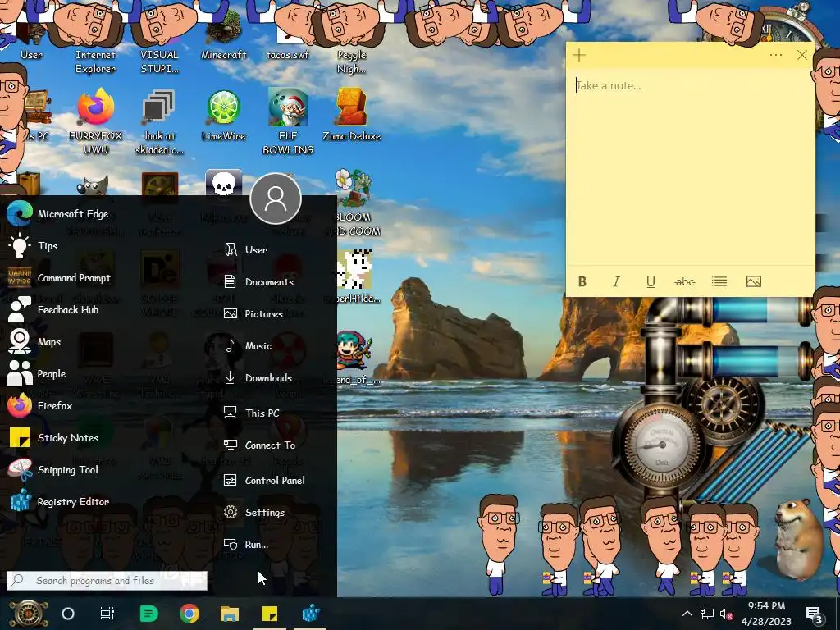Open the taskbar clock and date
The width and height of the screenshot is (840, 630).
tap(766, 614)
